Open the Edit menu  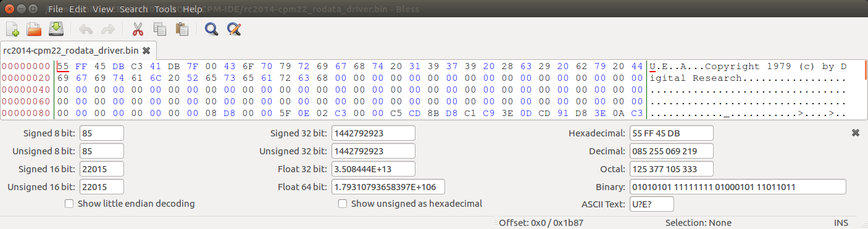tap(78, 9)
